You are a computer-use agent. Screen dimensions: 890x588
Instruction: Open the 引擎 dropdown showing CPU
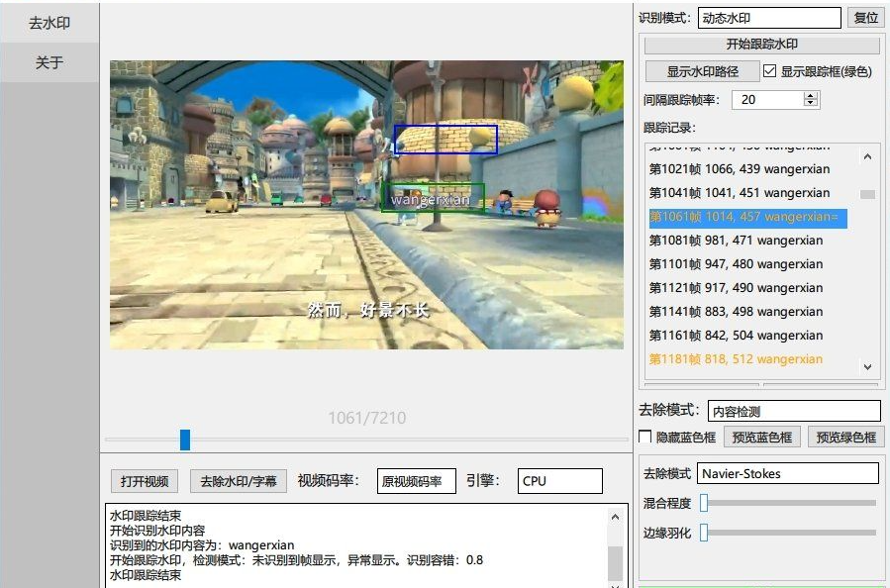tap(559, 481)
